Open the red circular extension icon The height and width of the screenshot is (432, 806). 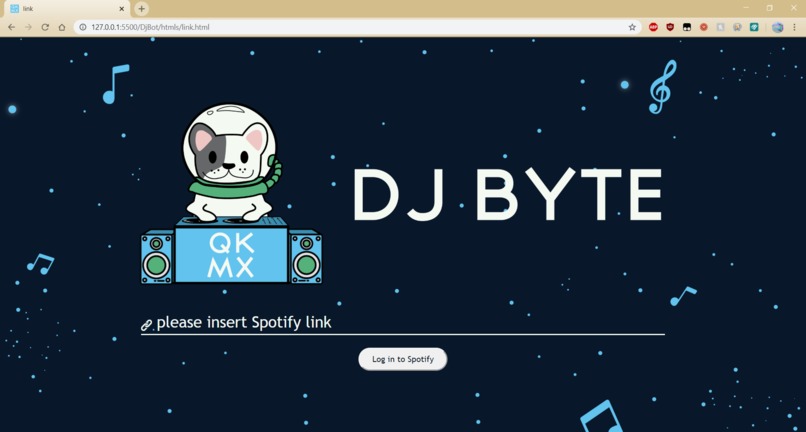tap(704, 27)
